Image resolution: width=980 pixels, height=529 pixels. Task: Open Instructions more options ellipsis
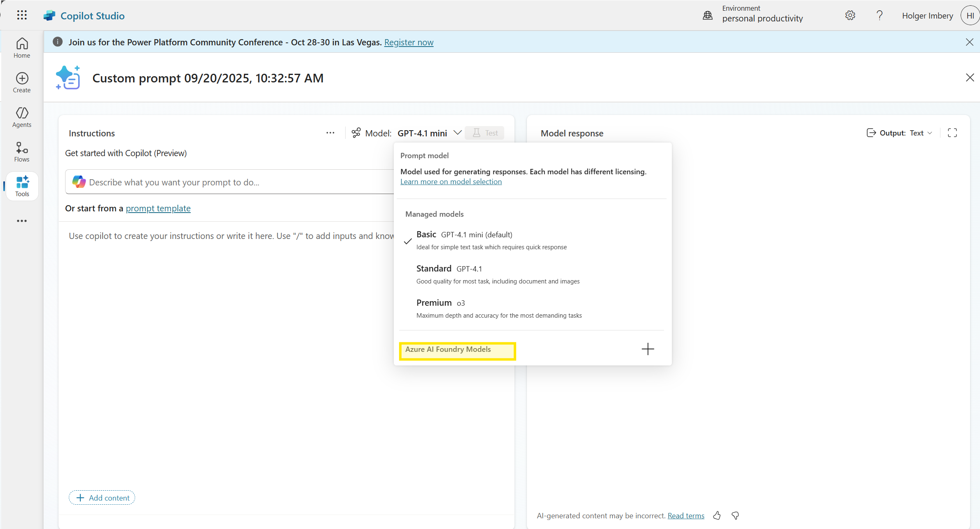pos(330,133)
